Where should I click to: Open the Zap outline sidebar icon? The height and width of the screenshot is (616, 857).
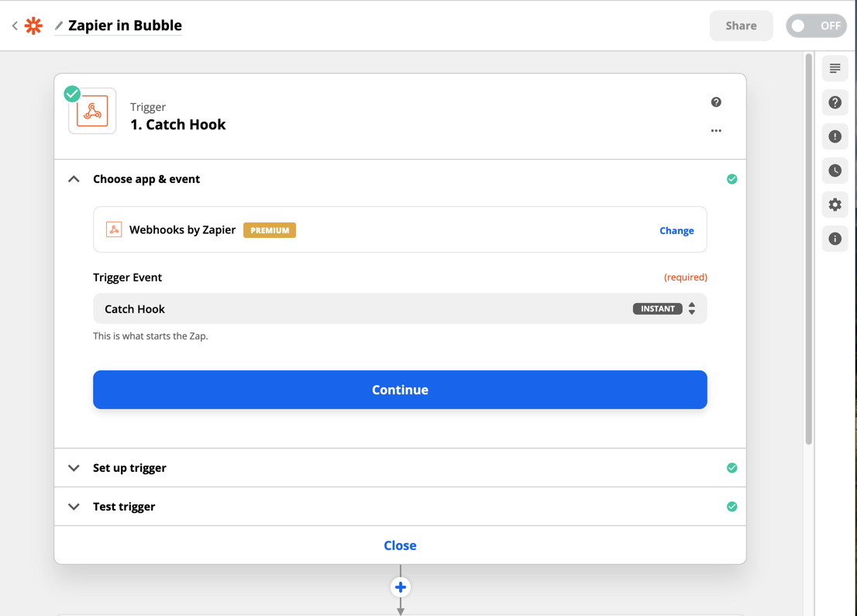(x=835, y=68)
